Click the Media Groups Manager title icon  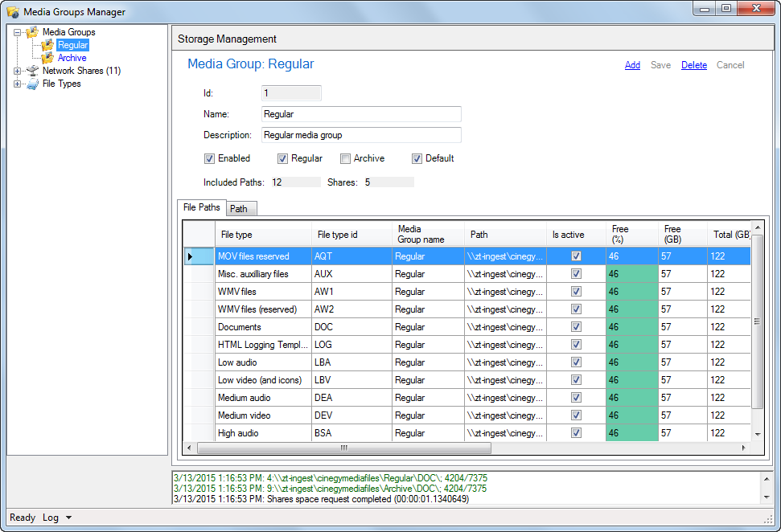point(12,11)
